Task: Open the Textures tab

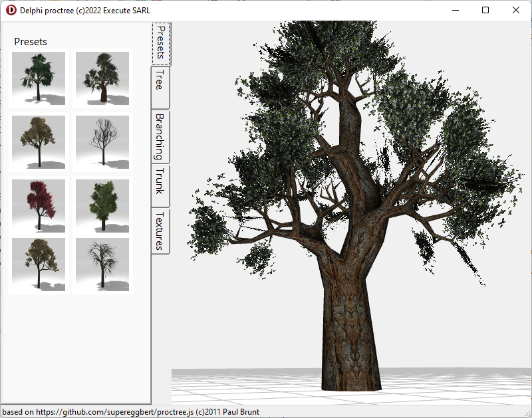Action: pos(160,231)
